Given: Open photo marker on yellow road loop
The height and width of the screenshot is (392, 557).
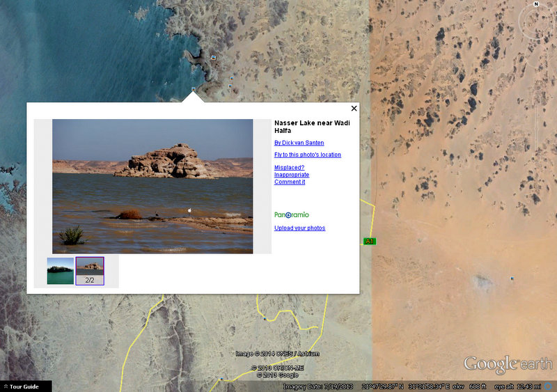Looking at the screenshot, I should [x=265, y=318].
